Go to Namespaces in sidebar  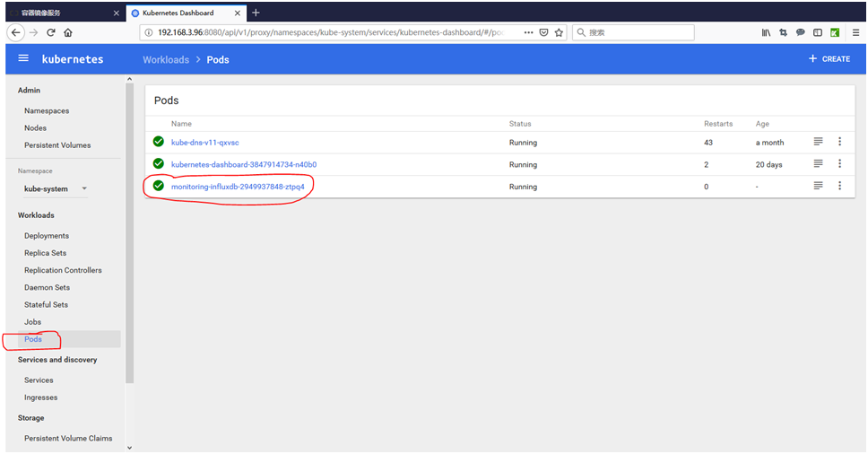click(47, 110)
